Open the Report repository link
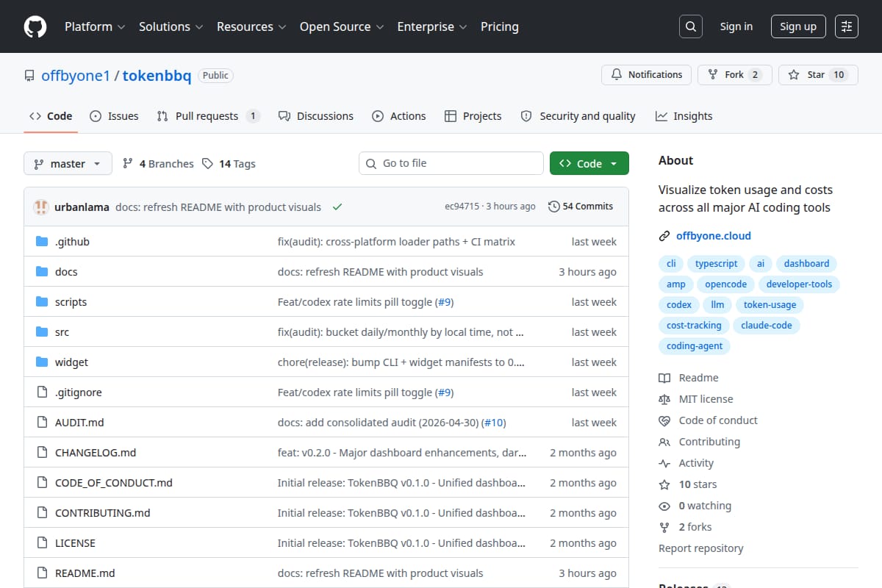The image size is (882, 588). 701,548
